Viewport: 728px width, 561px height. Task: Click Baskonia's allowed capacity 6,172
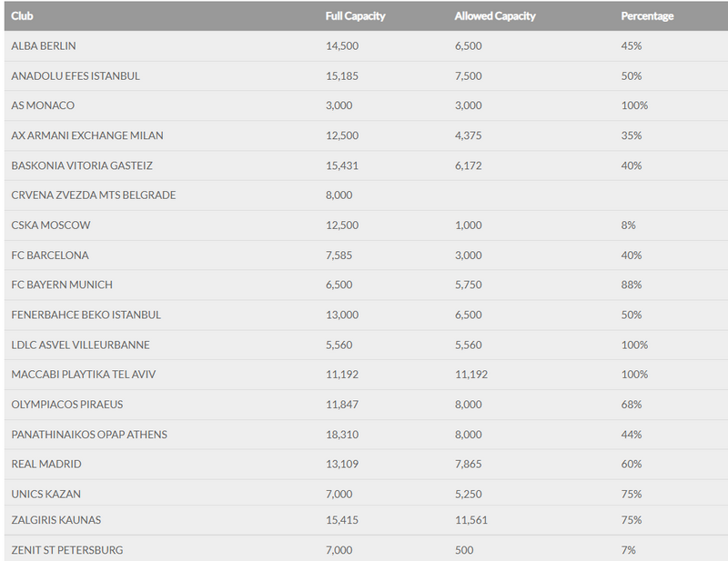click(x=469, y=165)
